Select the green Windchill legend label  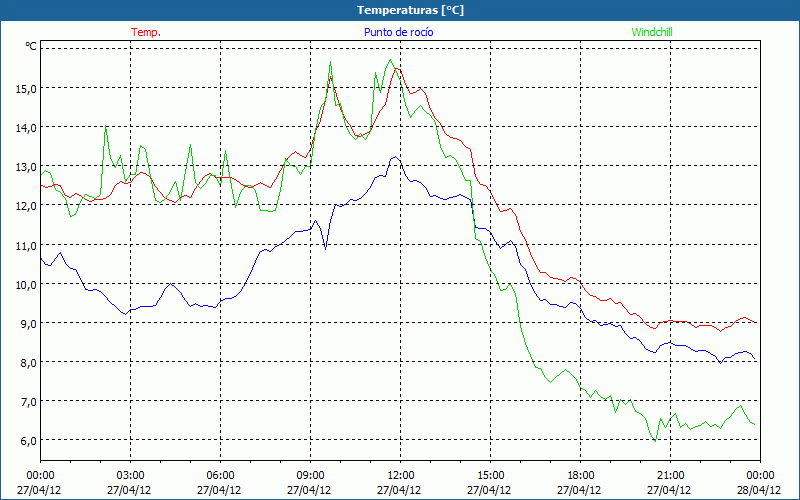click(652, 32)
